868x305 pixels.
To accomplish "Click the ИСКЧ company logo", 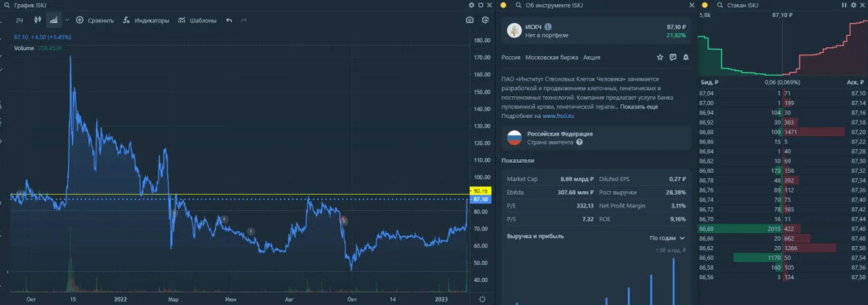I will [515, 30].
